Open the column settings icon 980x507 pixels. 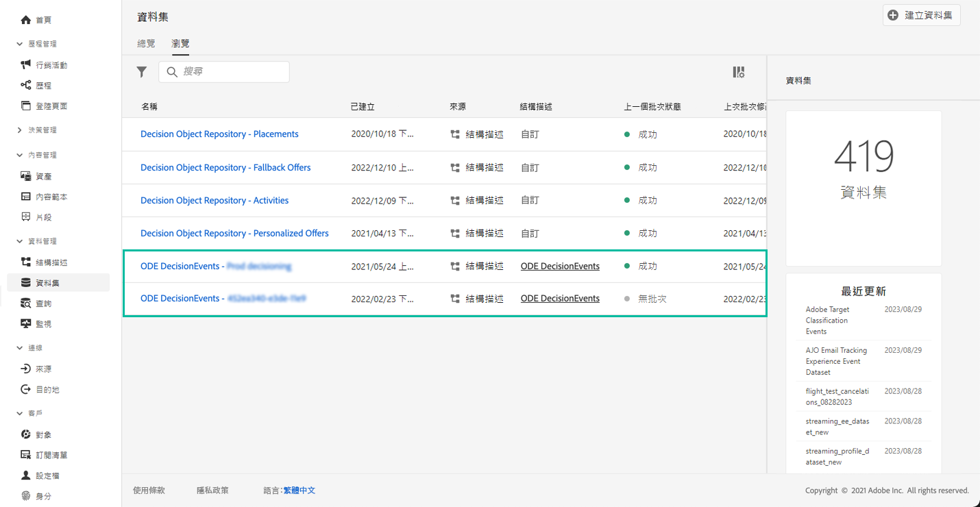coord(739,72)
